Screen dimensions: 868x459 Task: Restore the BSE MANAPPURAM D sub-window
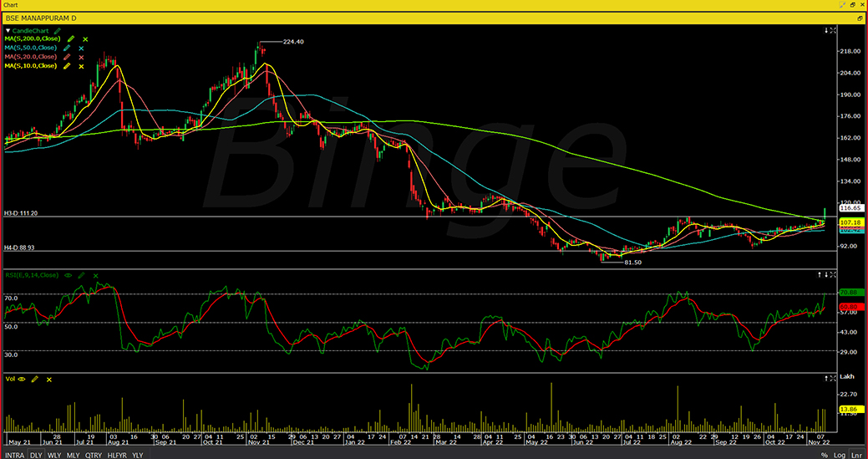click(862, 18)
